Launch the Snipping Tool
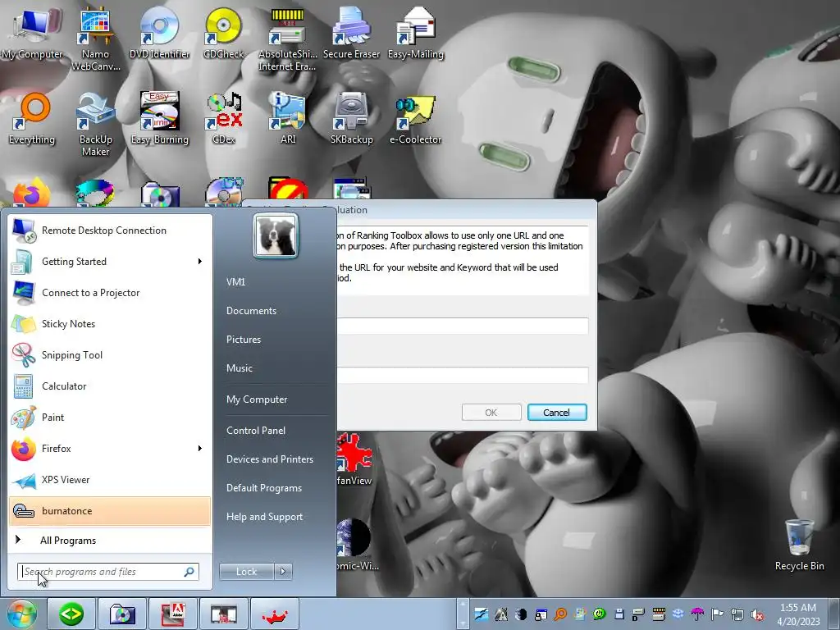Screen dimensions: 840x630 (110, 354)
